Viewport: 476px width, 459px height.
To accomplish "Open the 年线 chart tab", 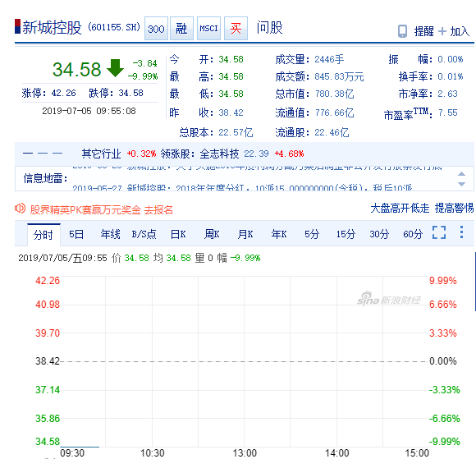I will (x=111, y=234).
